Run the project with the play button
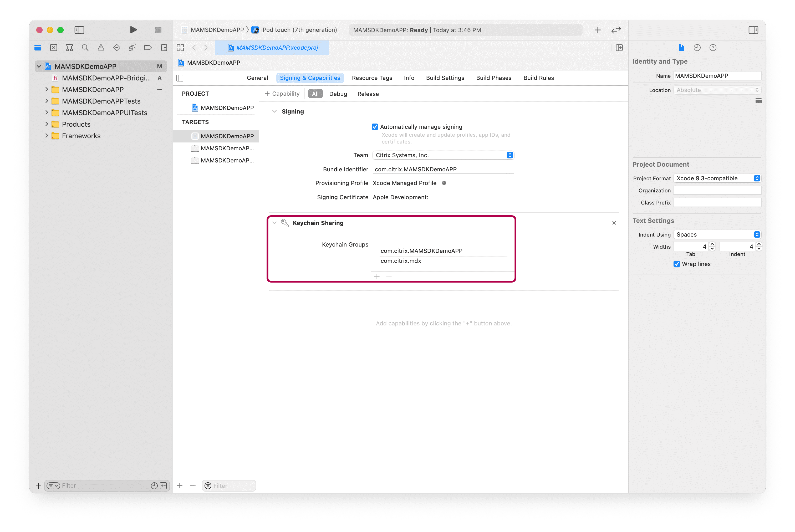 pyautogui.click(x=133, y=30)
